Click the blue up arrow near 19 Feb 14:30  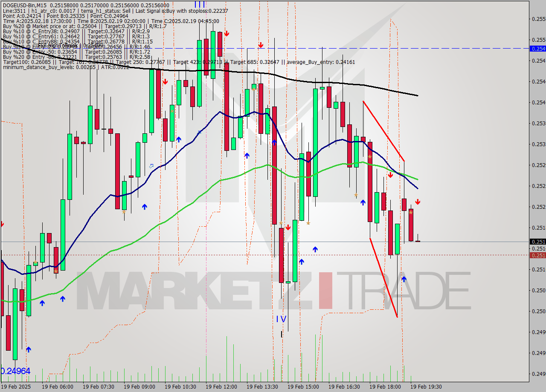[x=302, y=261]
